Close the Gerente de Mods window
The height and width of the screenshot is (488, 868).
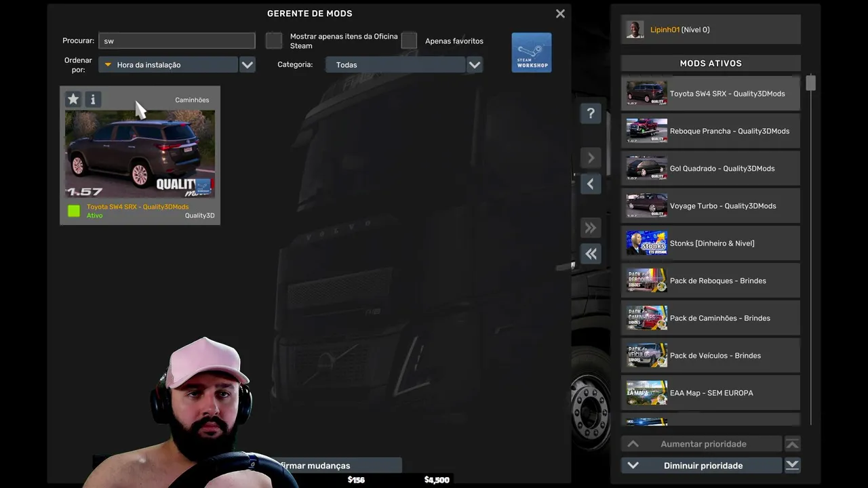[x=560, y=14]
